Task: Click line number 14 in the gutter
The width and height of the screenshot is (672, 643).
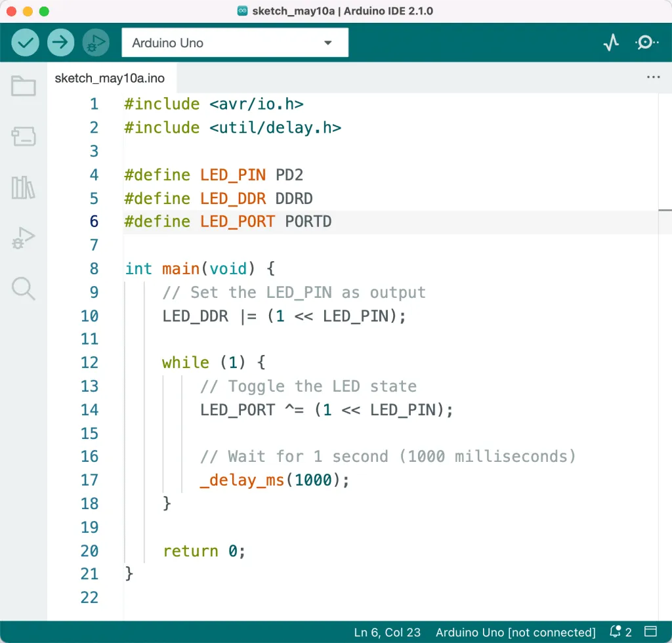Action: pos(89,410)
